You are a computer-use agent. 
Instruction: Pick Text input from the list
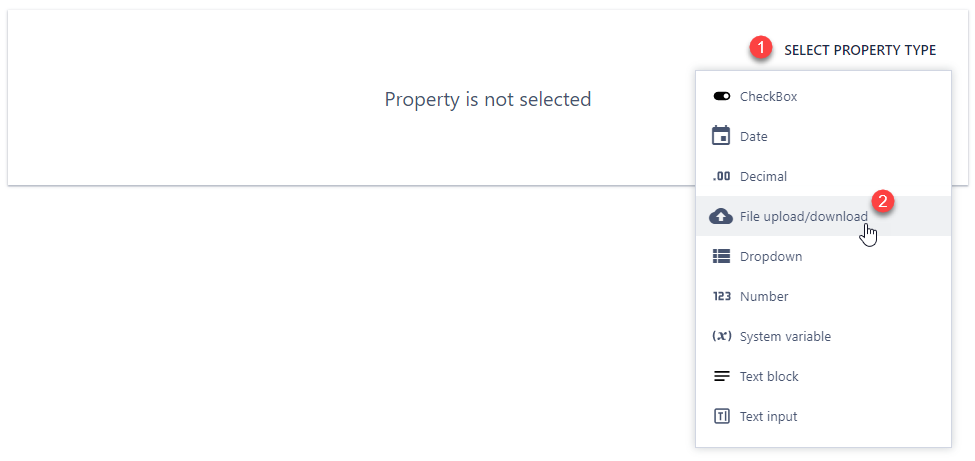[768, 417]
